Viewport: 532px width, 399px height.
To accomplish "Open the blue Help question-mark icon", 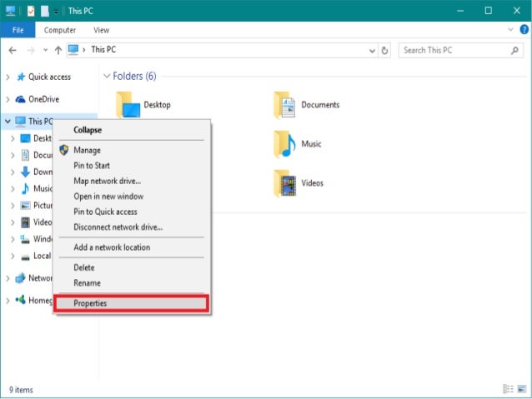I will (524, 29).
